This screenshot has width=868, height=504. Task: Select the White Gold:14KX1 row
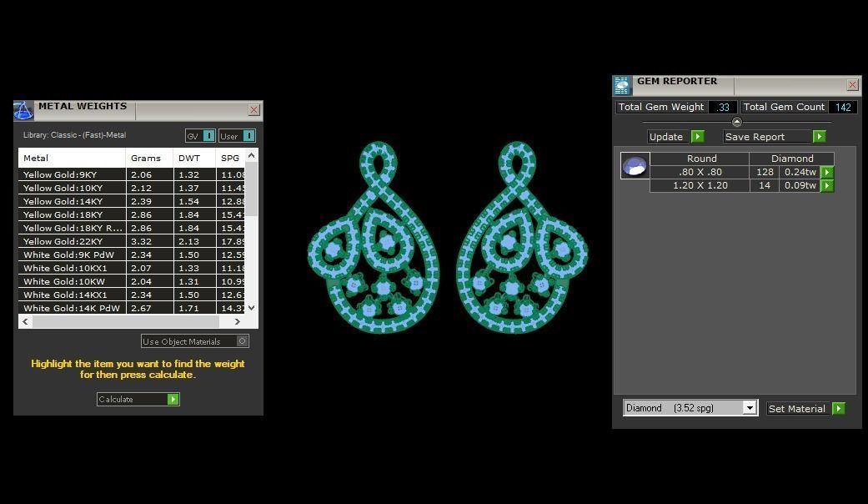click(131, 295)
